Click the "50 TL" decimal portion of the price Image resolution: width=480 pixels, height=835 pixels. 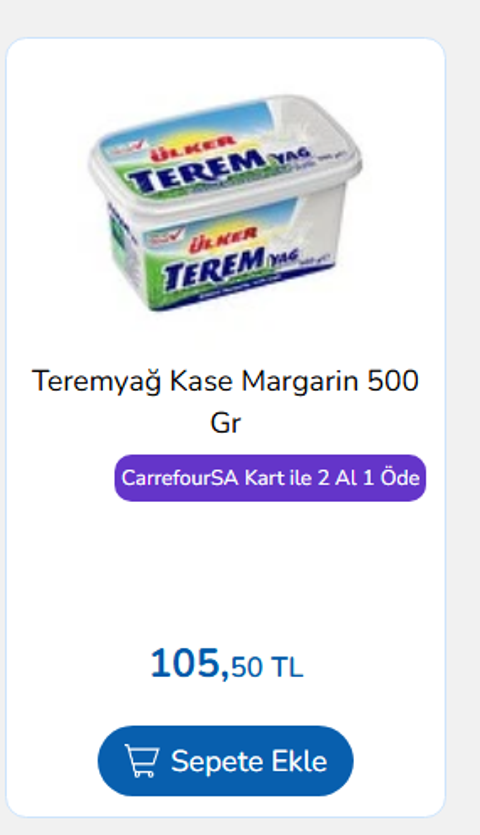coord(267,667)
